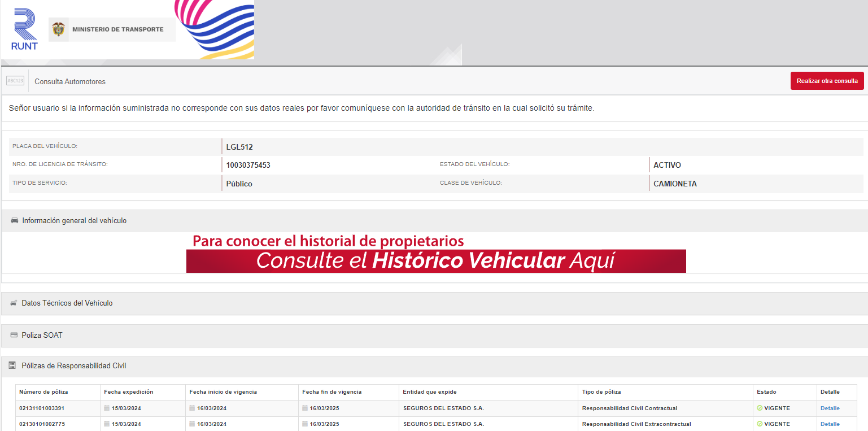Image resolution: width=868 pixels, height=431 pixels.
Task: Click the green VIGENTE check icon for Contractual policy
Action: click(760, 408)
